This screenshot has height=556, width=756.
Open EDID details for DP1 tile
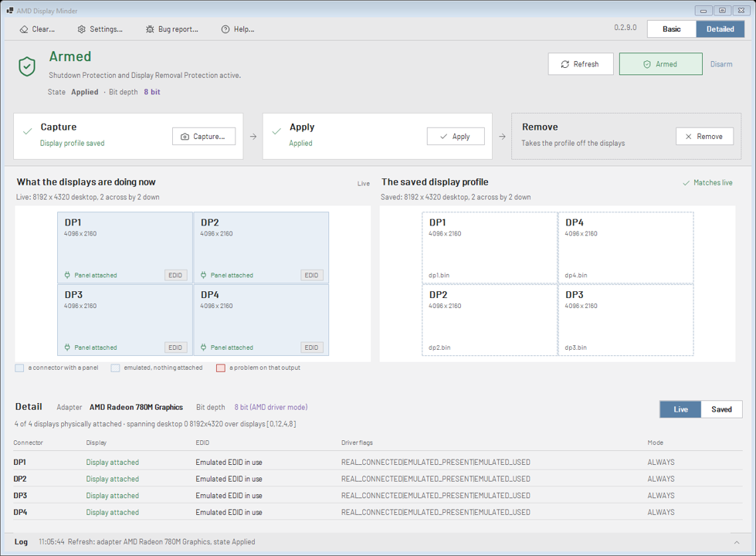[x=175, y=276]
